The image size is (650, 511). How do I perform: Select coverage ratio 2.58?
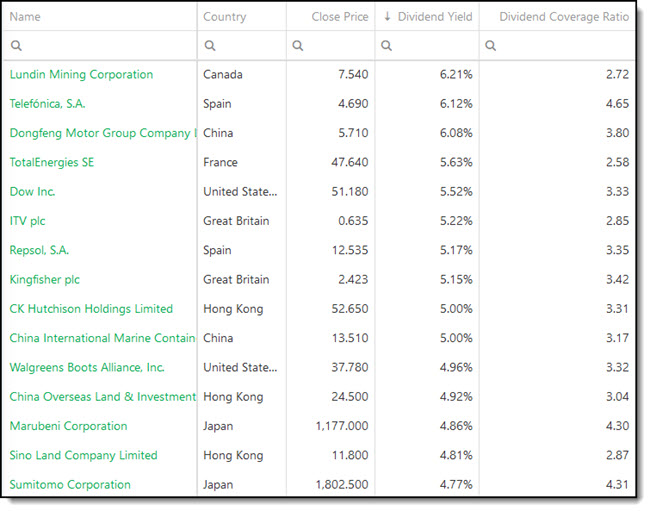point(617,162)
